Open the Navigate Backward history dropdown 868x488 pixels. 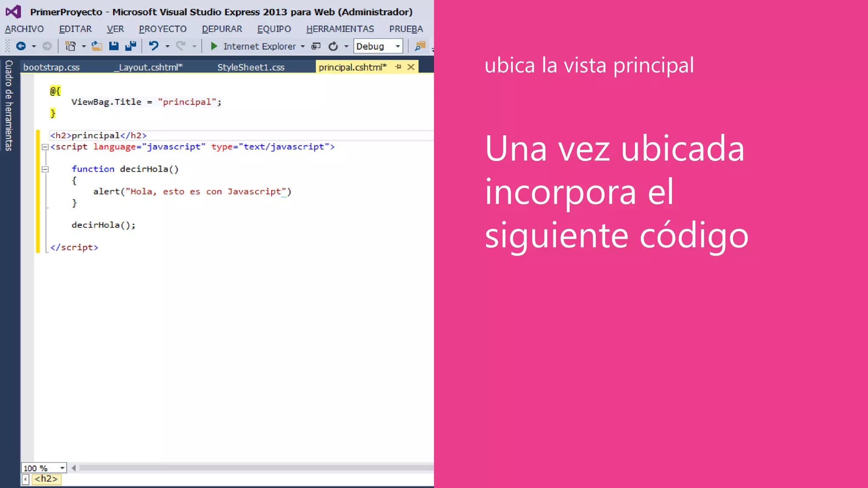[x=34, y=46]
